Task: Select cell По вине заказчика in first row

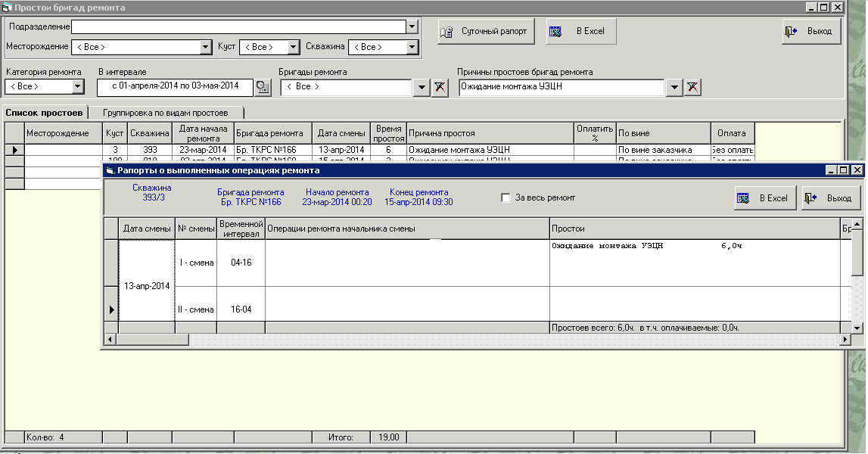Action: tap(664, 150)
